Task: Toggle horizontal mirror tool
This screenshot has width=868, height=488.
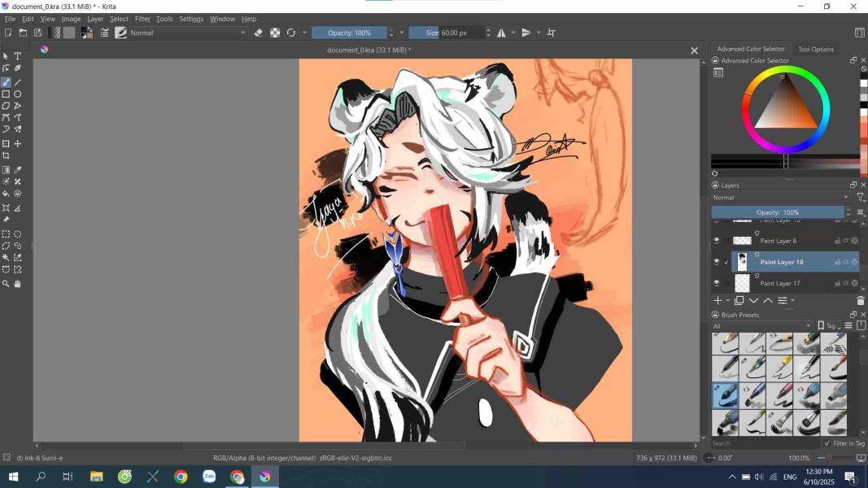Action: 501,33
